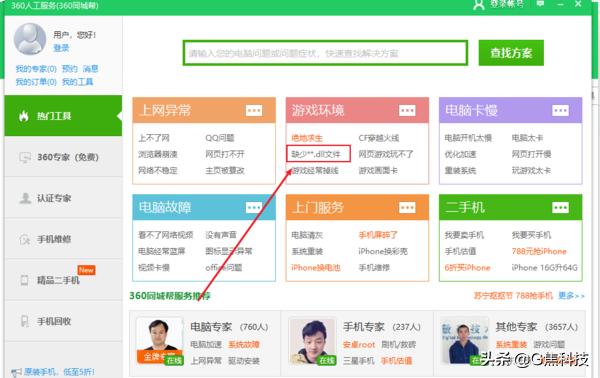Click the CF穿越火线 entry
The height and width of the screenshot is (378, 600).
pyautogui.click(x=379, y=138)
